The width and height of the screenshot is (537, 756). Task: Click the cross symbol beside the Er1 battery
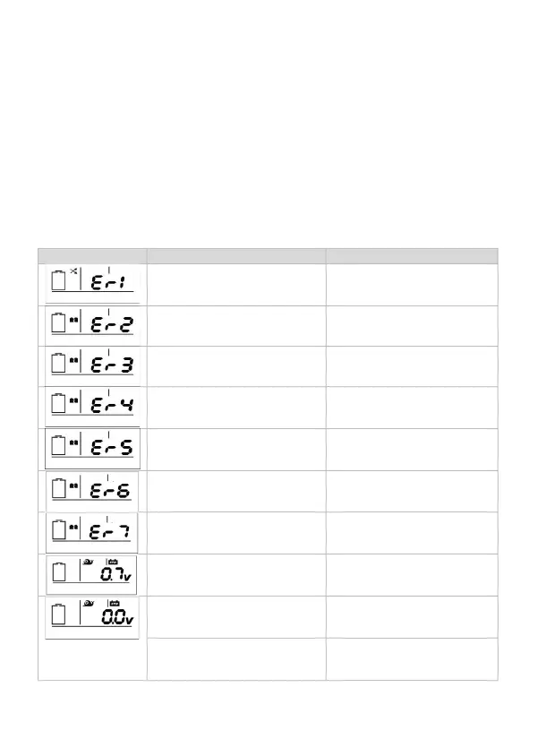click(74, 271)
